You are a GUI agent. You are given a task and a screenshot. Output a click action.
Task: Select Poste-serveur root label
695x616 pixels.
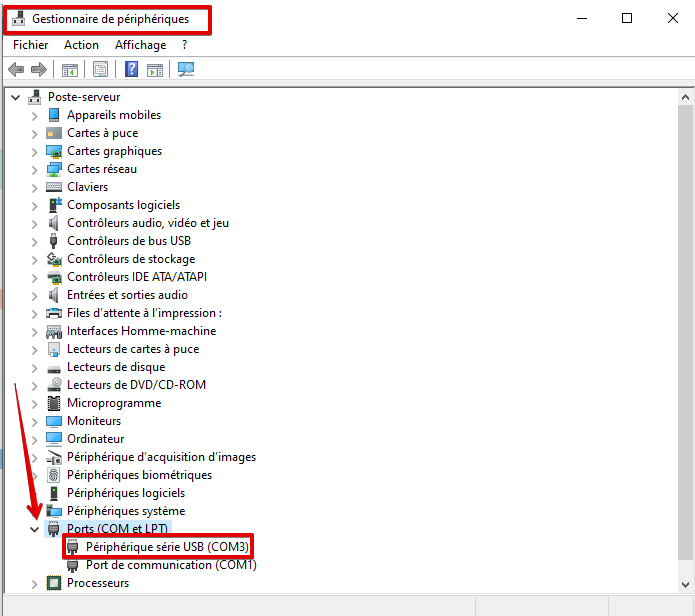coord(84,97)
